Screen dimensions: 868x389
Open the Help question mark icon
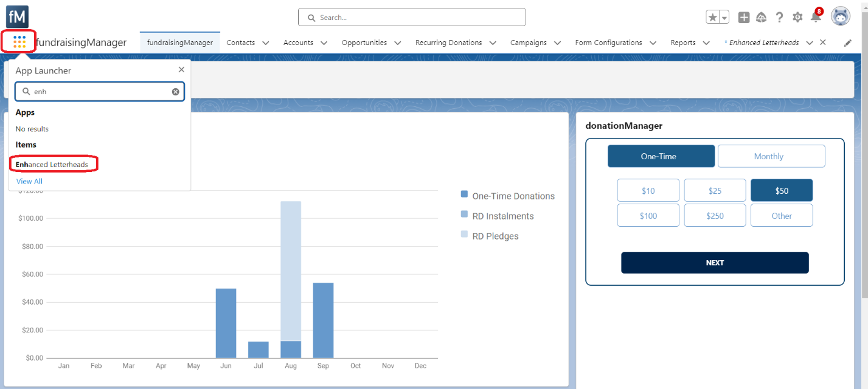pyautogui.click(x=780, y=18)
